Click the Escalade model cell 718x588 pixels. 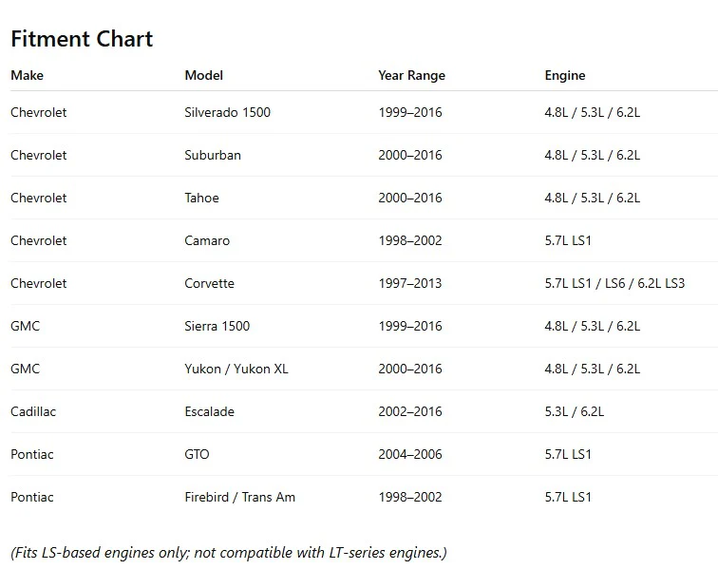pos(209,411)
